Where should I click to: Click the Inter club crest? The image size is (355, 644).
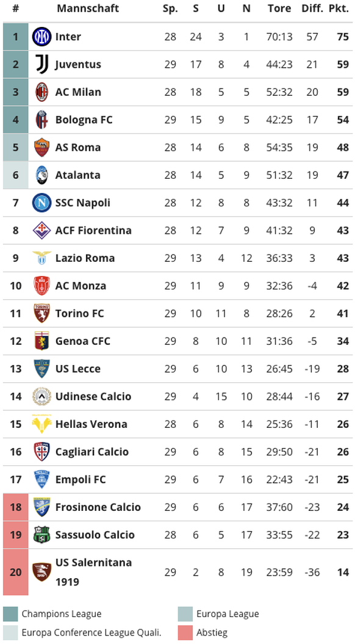41,37
